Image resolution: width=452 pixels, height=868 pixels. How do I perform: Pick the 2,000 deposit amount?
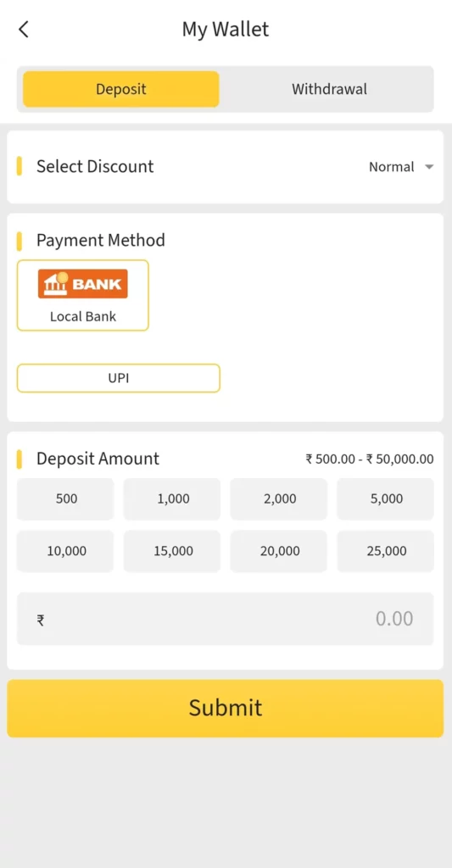click(279, 498)
